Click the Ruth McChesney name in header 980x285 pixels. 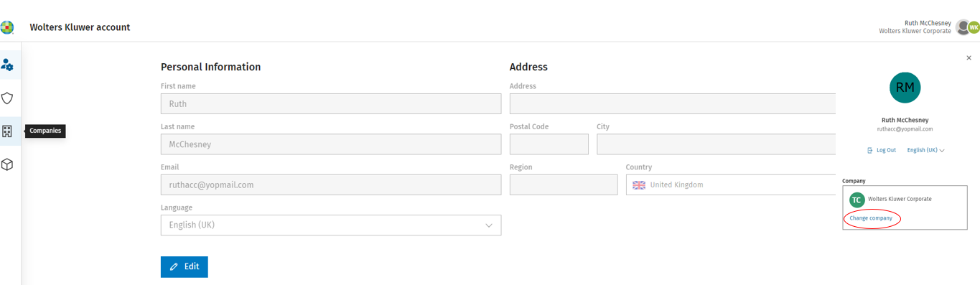tap(928, 23)
